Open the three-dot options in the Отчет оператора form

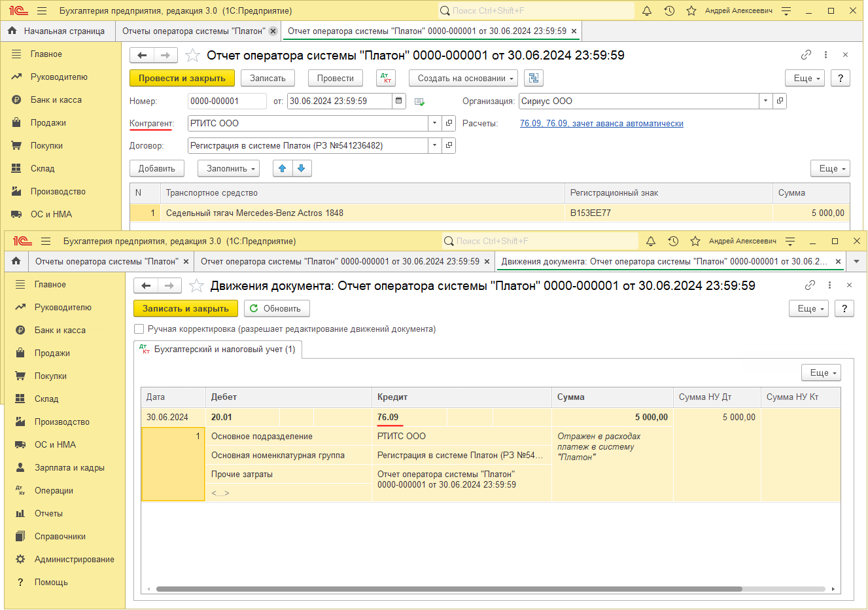coord(825,55)
